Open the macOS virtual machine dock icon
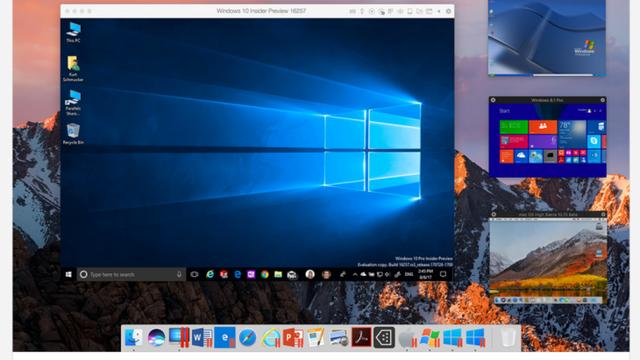 click(x=407, y=338)
